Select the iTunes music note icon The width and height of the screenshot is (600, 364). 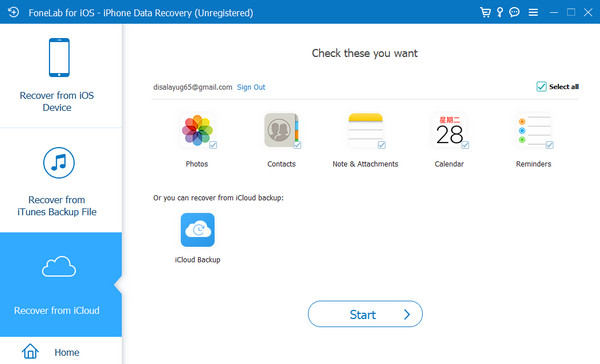tap(59, 163)
